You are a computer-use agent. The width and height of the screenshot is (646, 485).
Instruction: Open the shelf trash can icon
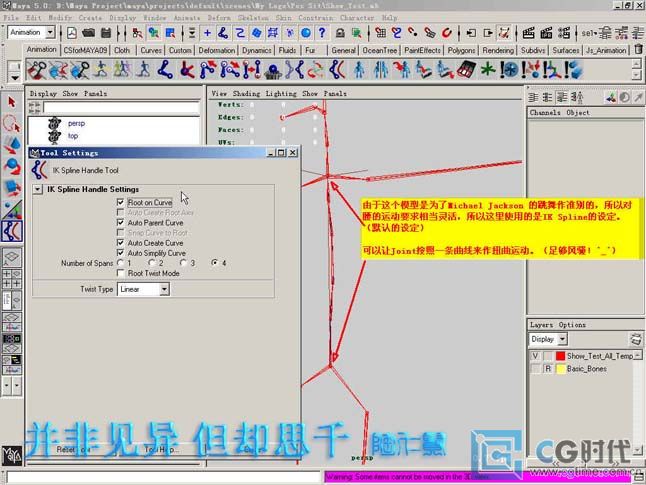pyautogui.click(x=638, y=49)
